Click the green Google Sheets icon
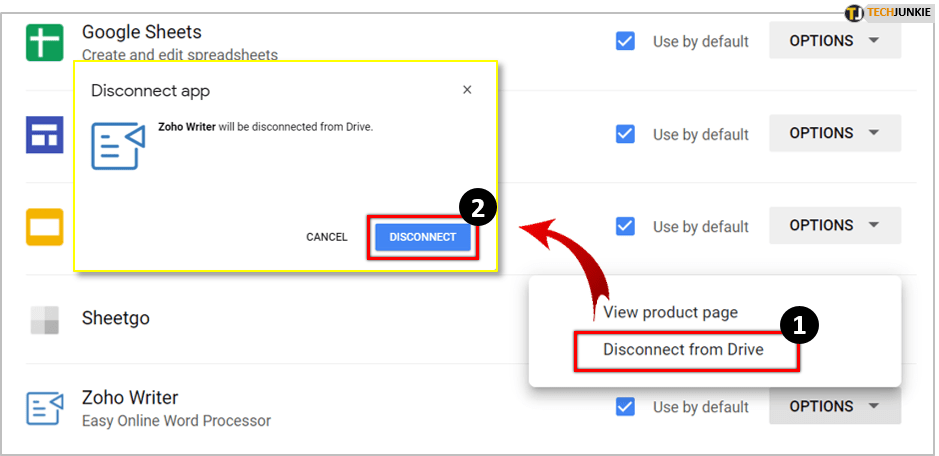 click(x=44, y=41)
